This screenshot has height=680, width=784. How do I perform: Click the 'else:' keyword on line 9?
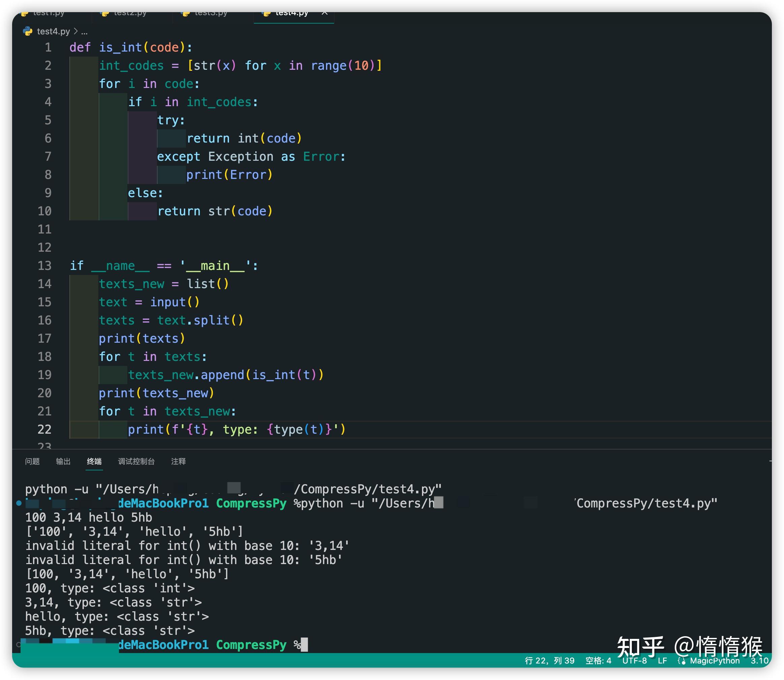(x=145, y=193)
